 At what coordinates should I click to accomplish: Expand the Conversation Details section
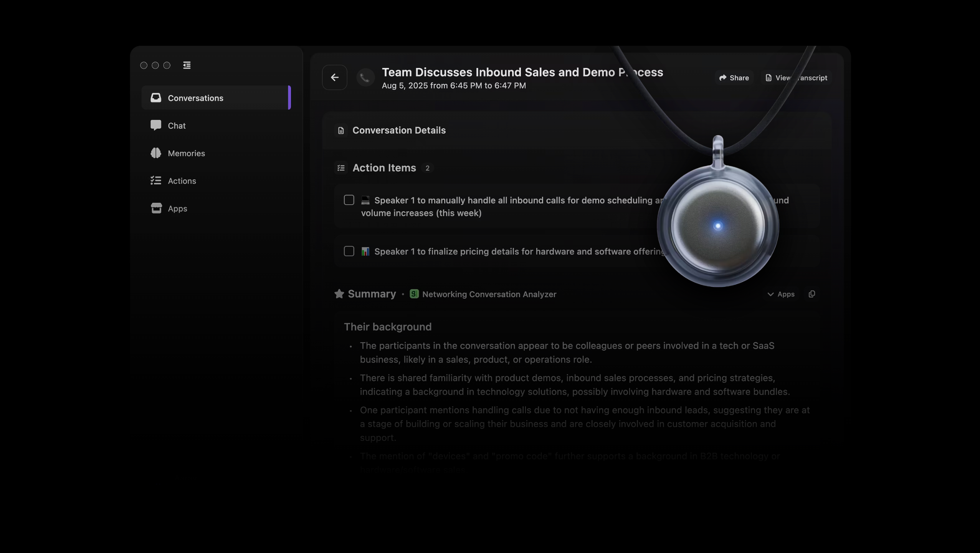(x=399, y=130)
